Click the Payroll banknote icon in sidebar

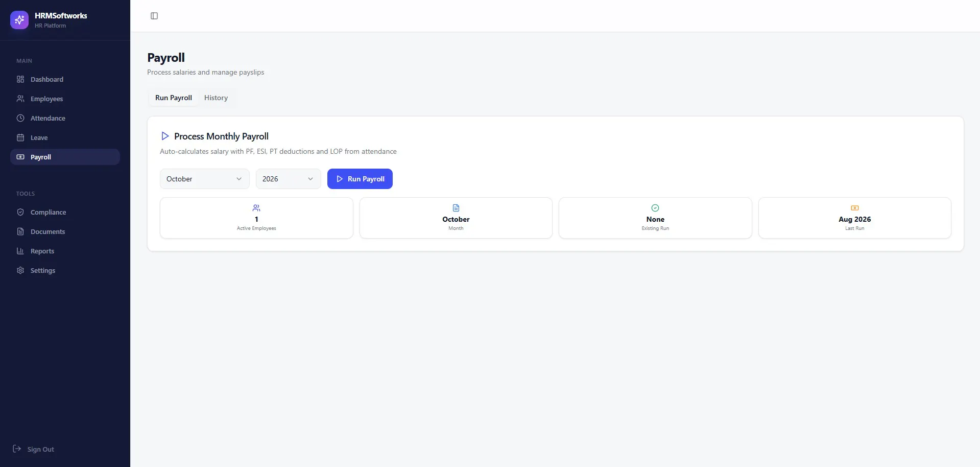click(20, 157)
